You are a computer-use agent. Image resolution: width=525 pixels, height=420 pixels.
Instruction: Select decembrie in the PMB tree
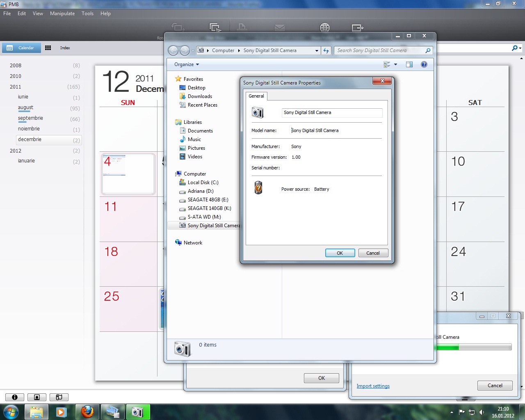point(49,140)
